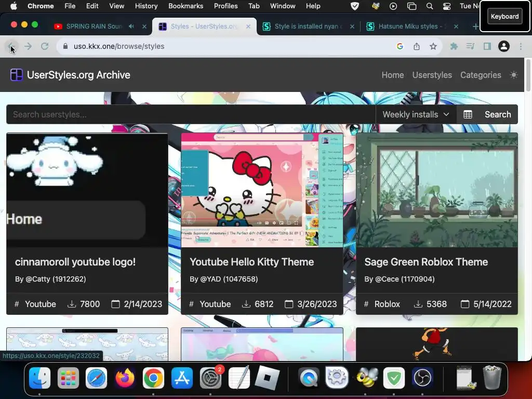This screenshot has height=399, width=532.
Task: Click the browser back arrow button
Action: point(11,46)
